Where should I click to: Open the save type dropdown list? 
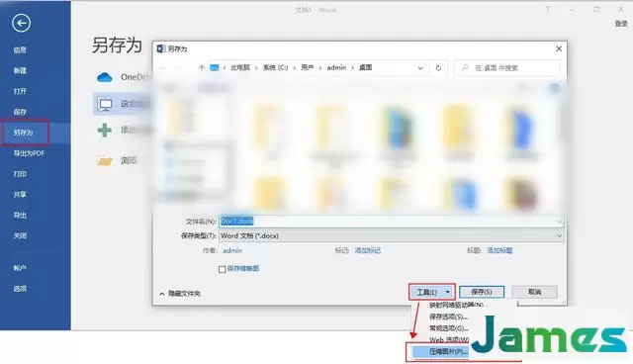point(559,235)
